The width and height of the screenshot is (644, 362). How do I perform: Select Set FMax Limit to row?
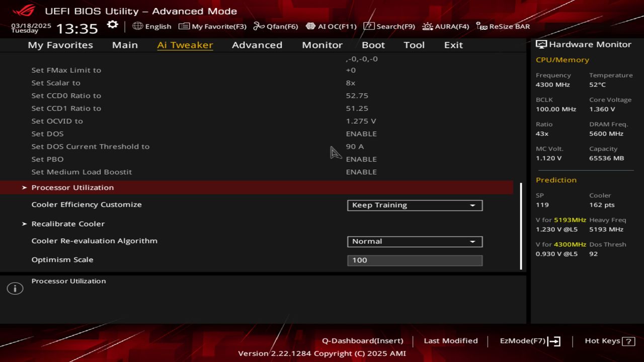point(257,70)
